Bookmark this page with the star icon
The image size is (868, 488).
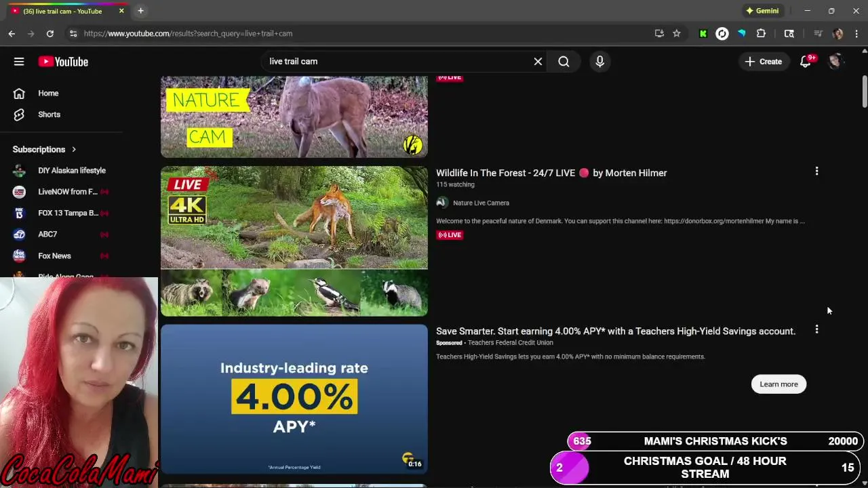(x=676, y=33)
